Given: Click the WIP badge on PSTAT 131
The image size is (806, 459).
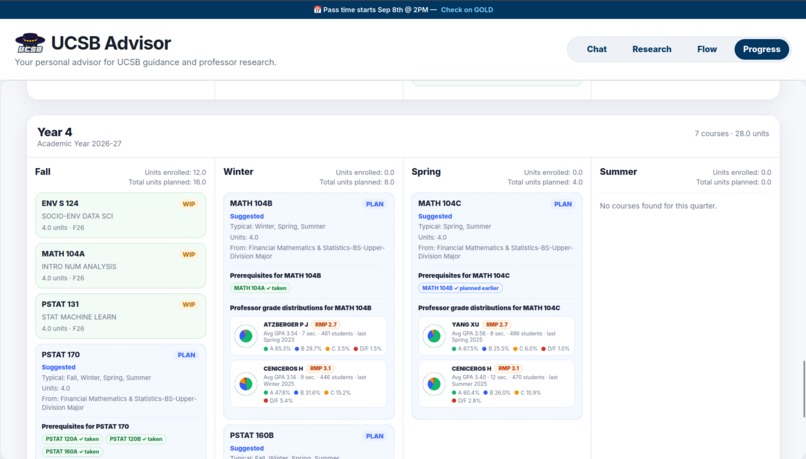Looking at the screenshot, I should pos(189,305).
